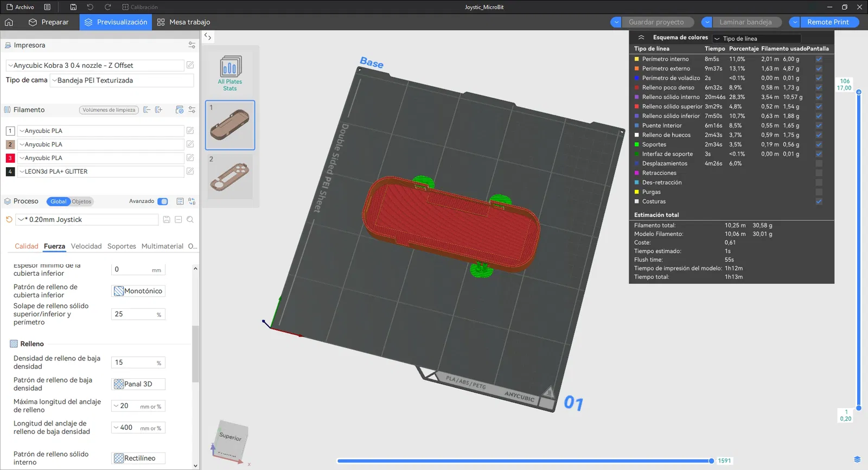868x470 pixels.
Task: Reset the 0.20mm Joystick process preset
Action: pyautogui.click(x=9, y=220)
